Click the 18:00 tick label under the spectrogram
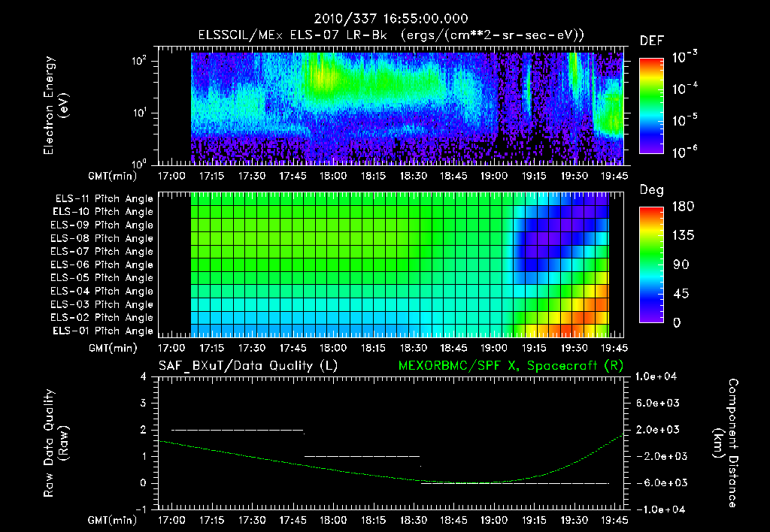 point(333,176)
